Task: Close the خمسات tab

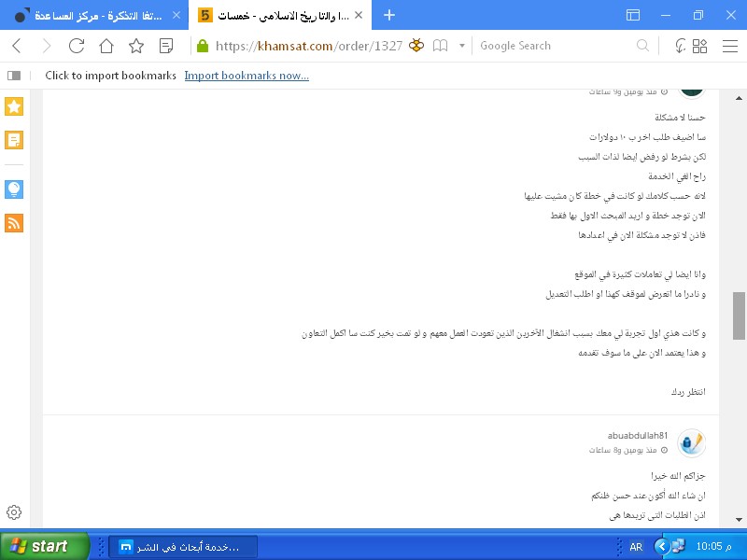Action: tap(359, 15)
